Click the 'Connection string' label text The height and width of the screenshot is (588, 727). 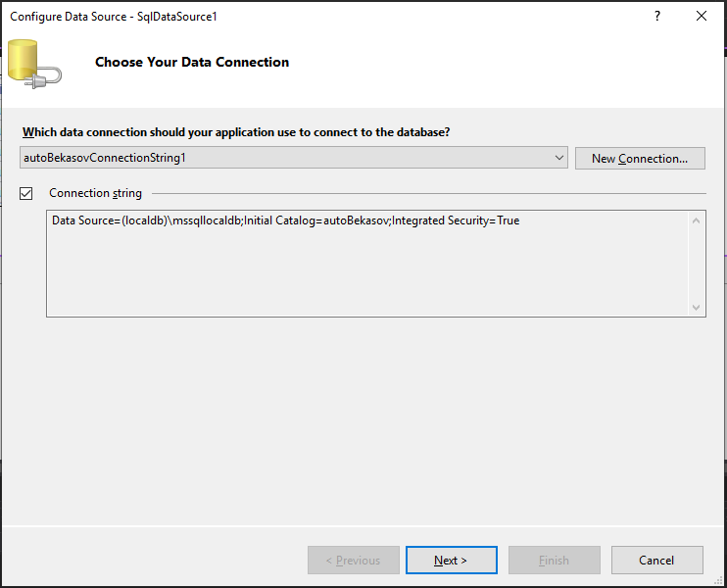click(95, 193)
